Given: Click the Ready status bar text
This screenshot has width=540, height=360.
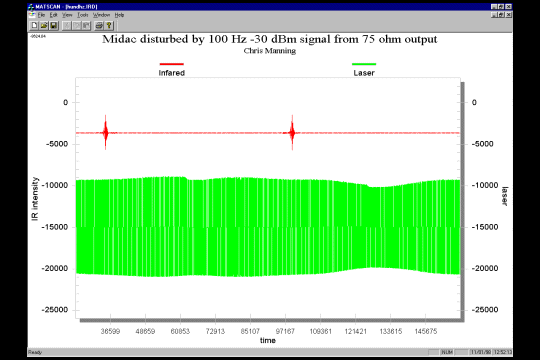Looking at the screenshot, I should [x=35, y=352].
